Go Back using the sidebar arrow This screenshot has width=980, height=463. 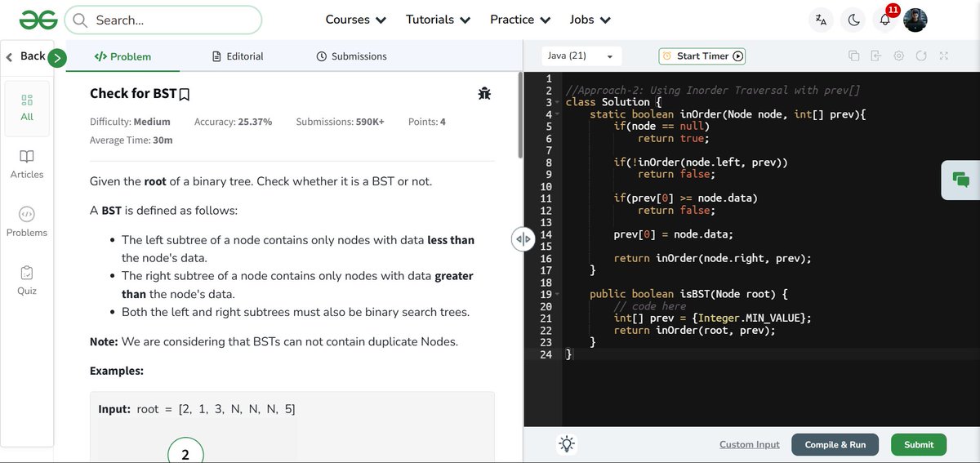point(26,56)
